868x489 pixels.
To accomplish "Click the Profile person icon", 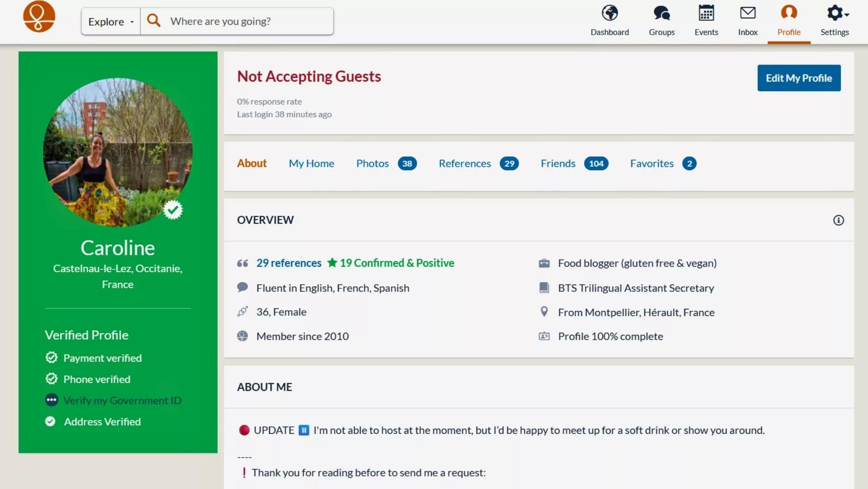I will tap(789, 13).
